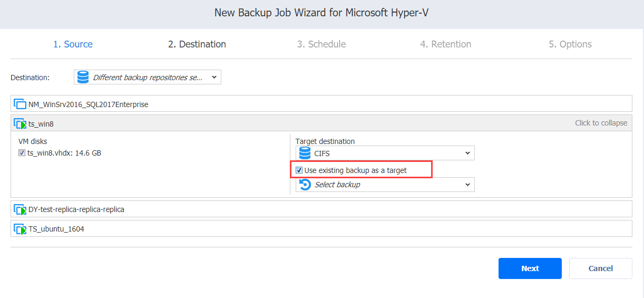This screenshot has width=644, height=298.
Task: Click the TS_ubuntu_1604 VM icon
Action: (x=20, y=229)
